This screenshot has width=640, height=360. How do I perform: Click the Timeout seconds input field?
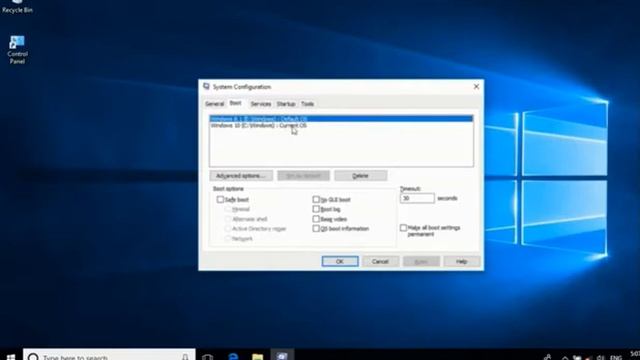pyautogui.click(x=417, y=198)
